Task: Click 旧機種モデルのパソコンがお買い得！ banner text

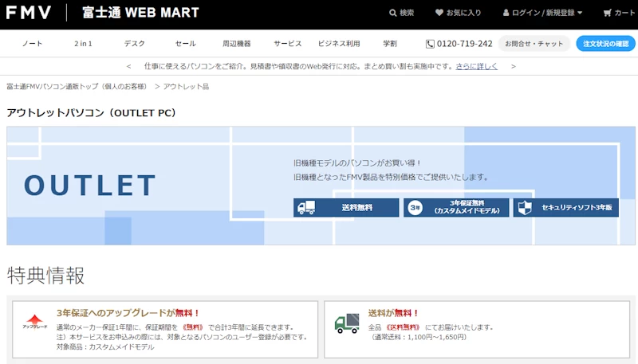Action: coord(357,163)
